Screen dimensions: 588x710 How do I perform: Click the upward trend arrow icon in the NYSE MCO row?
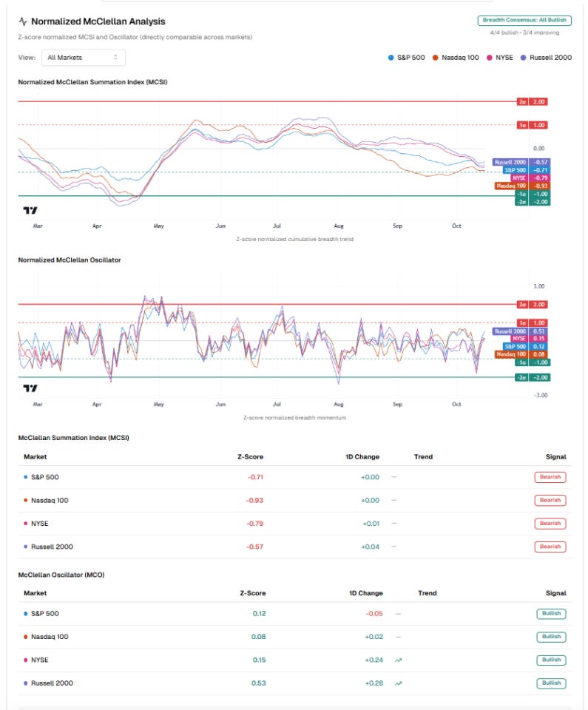(x=398, y=660)
